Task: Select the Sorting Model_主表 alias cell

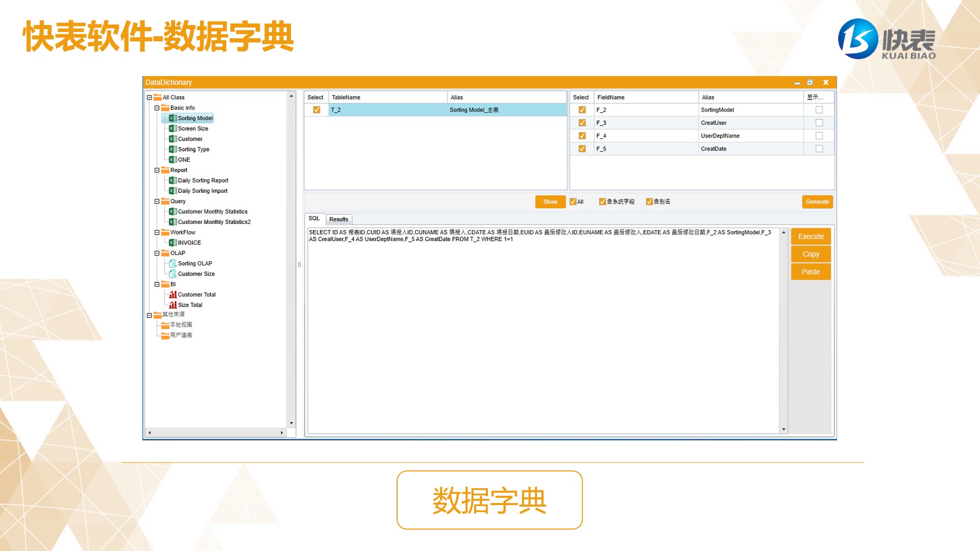Action: coord(507,110)
